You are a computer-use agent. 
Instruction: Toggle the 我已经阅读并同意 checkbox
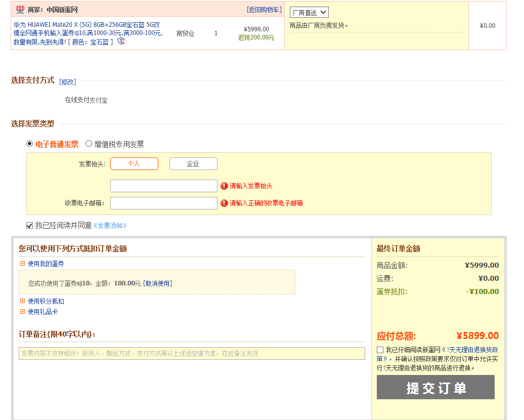[29, 225]
